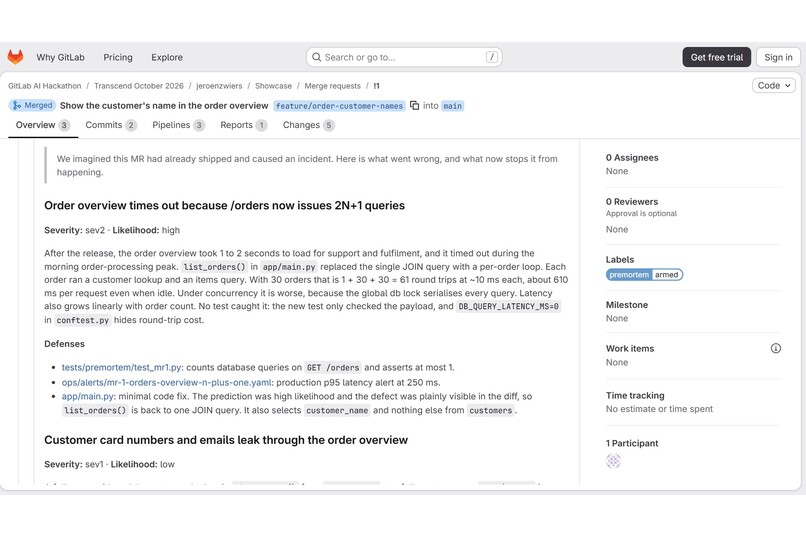Click the Sign in button
The height and width of the screenshot is (537, 806).
(778, 57)
